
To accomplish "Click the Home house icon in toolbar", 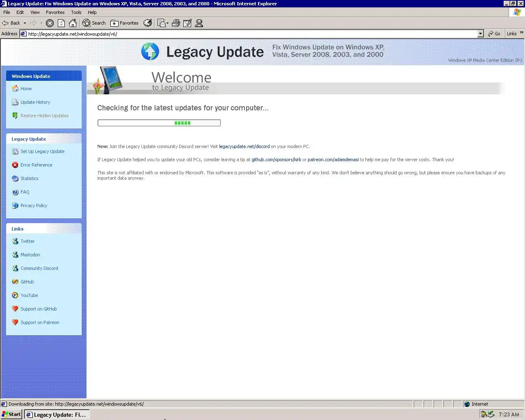I will click(x=73, y=23).
